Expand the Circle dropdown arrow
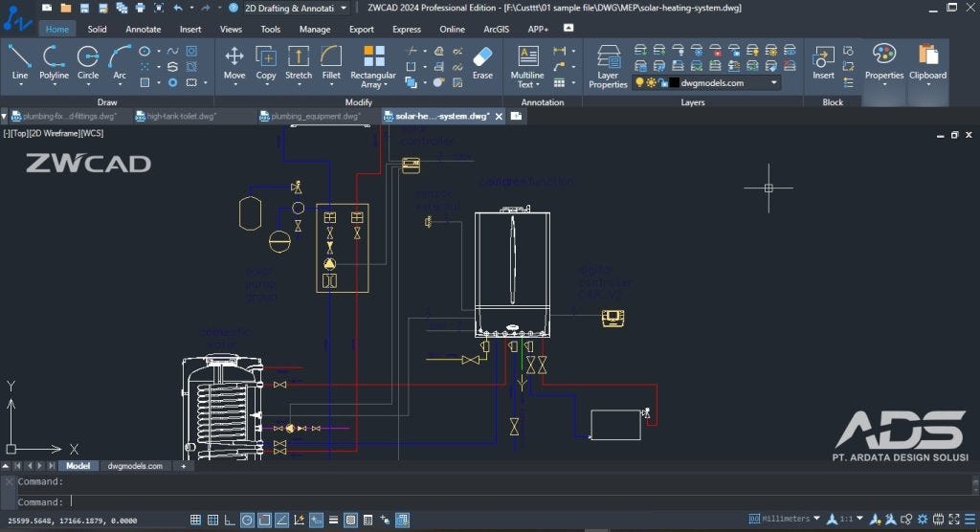The width and height of the screenshot is (980, 532). click(88, 85)
